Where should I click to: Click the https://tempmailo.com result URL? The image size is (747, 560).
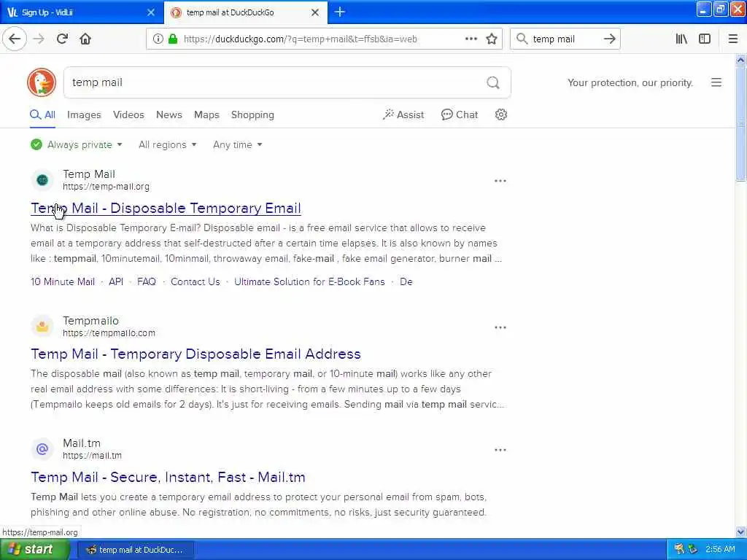(109, 333)
